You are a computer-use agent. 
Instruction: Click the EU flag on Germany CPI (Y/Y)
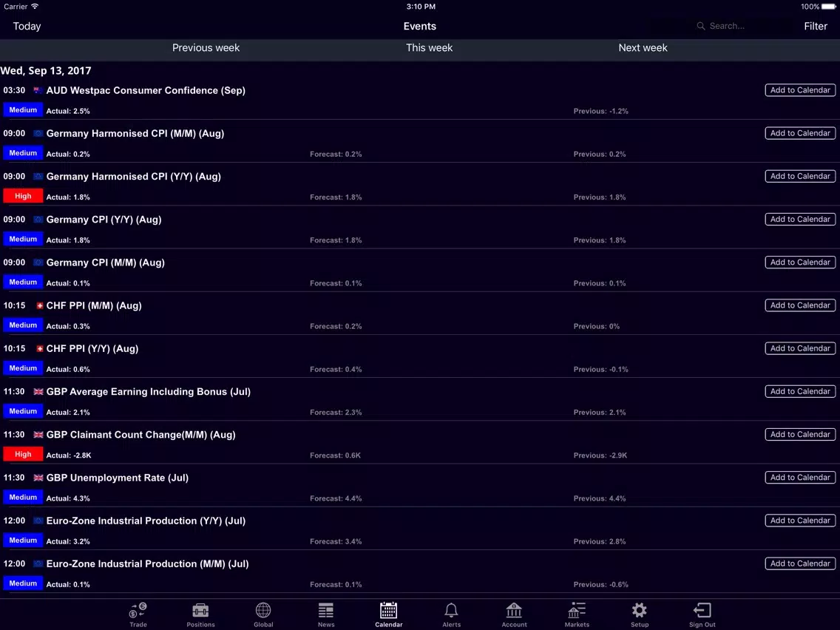pos(38,220)
